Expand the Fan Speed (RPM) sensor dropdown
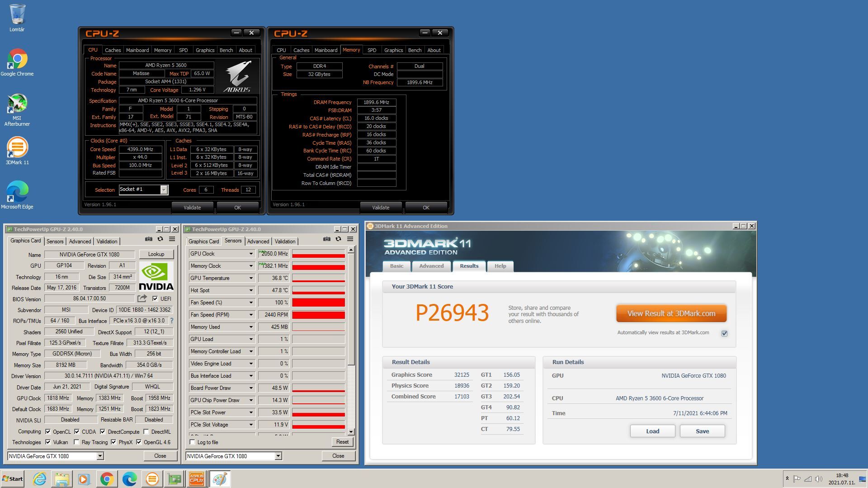Viewport: 868px width, 488px height. 251,315
